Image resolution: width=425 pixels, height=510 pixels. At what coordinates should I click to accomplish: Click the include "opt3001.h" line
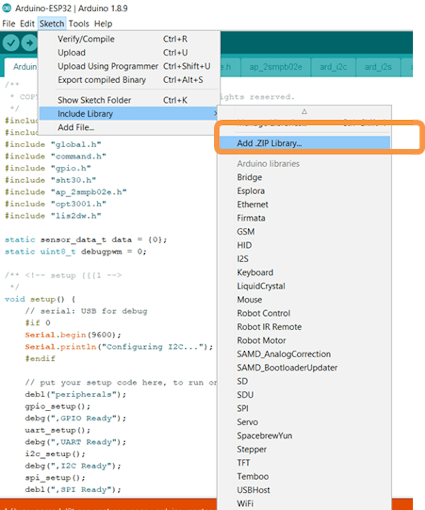coord(55,204)
